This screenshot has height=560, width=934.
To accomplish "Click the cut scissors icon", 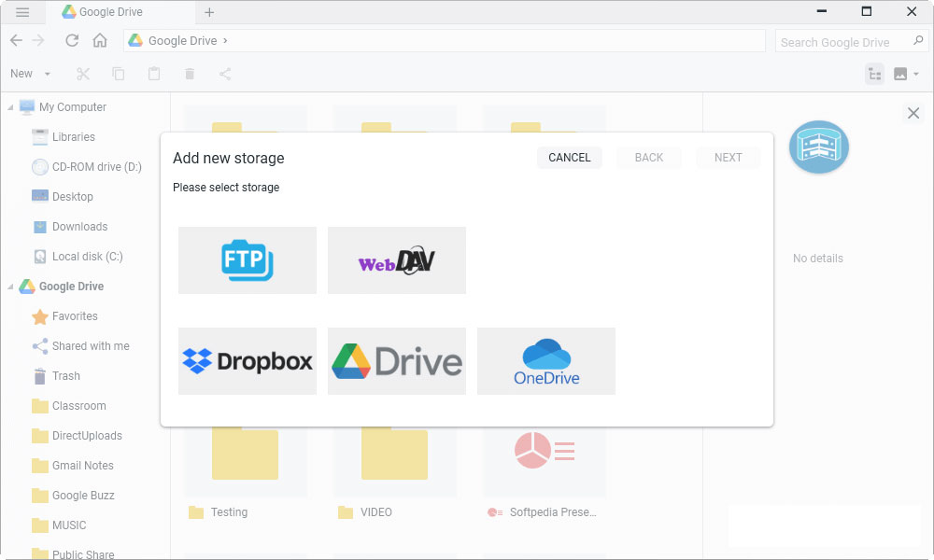I will tap(83, 74).
